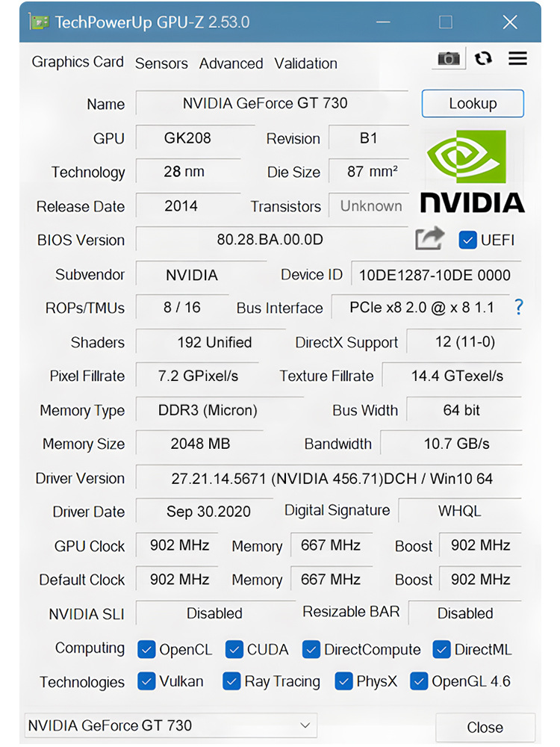Open the Advanced tab
The width and height of the screenshot is (560, 747).
[231, 63]
